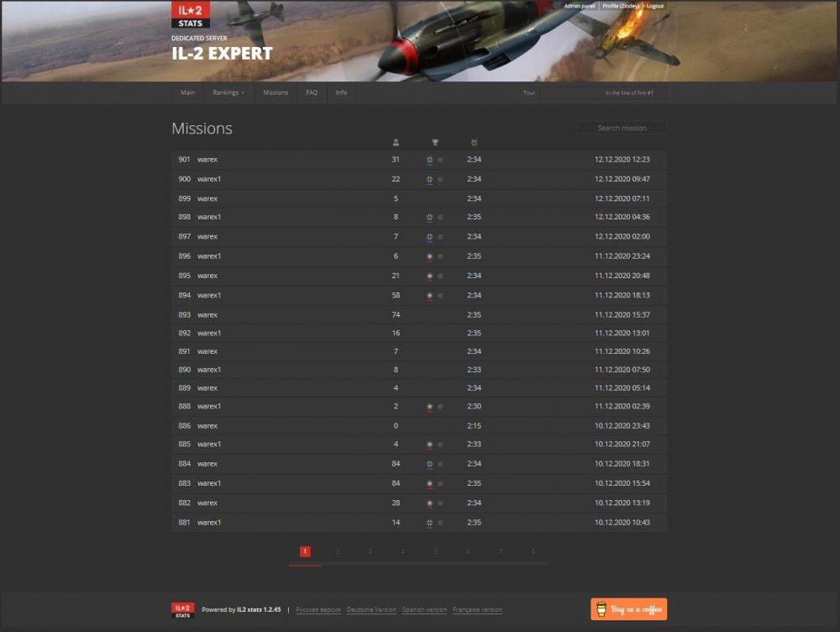840x632 pixels.
Task: Click red star winner icon, mission 885
Action: [x=429, y=445]
